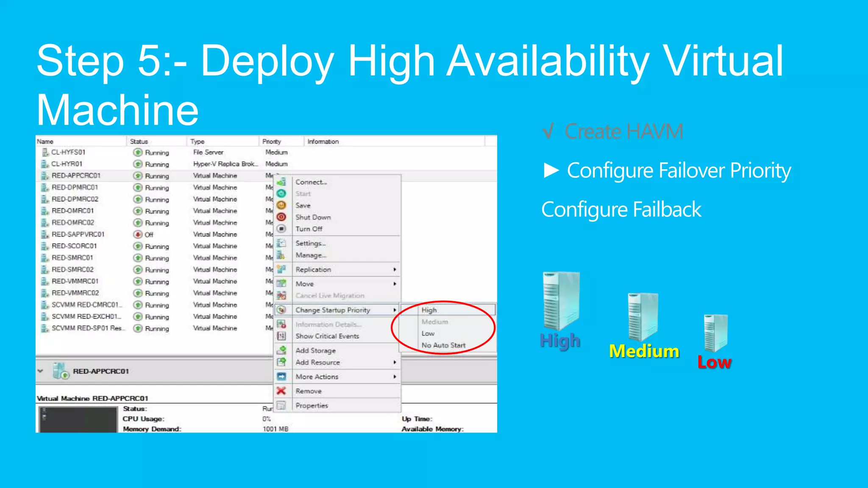This screenshot has width=868, height=488.
Task: Click the Add Storage icon
Action: (281, 350)
